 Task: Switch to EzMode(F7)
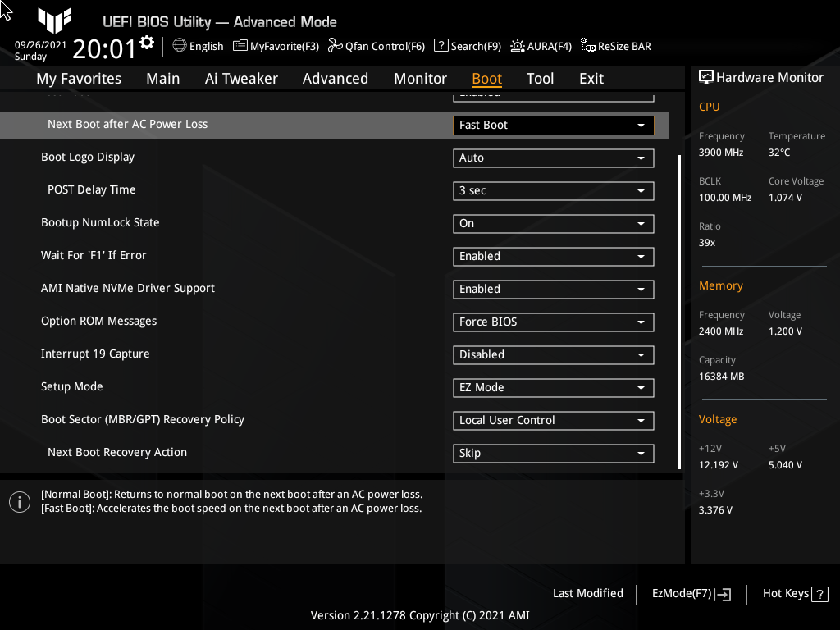pos(690,593)
